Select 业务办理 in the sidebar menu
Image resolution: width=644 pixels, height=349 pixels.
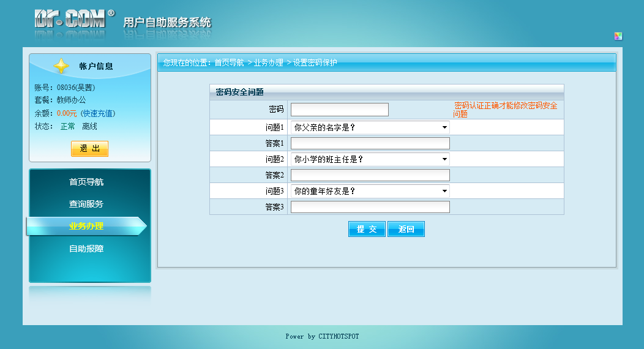click(x=86, y=227)
